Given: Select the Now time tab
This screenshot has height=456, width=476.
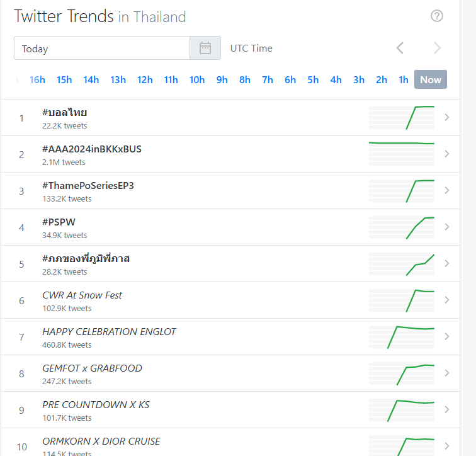Looking at the screenshot, I should (x=431, y=79).
